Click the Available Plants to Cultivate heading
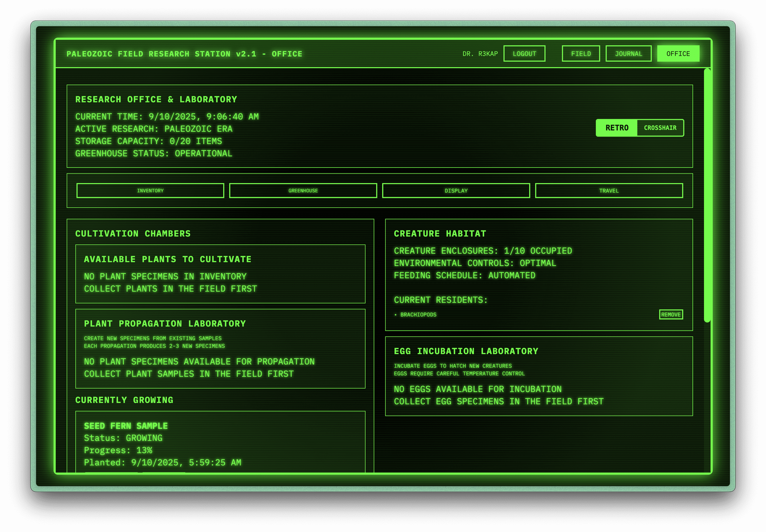Screen dimensions: 766x532 (167, 259)
